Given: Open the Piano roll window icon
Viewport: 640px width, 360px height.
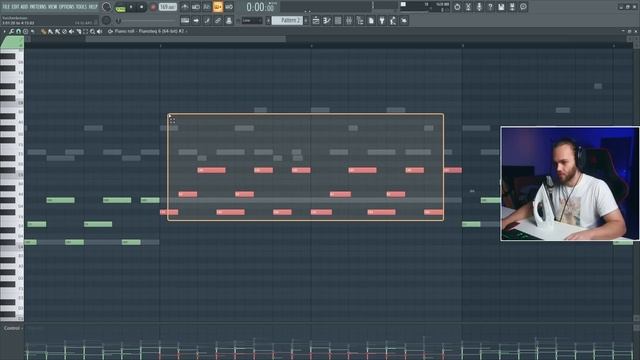Looking at the screenshot, I should click(x=327, y=20).
